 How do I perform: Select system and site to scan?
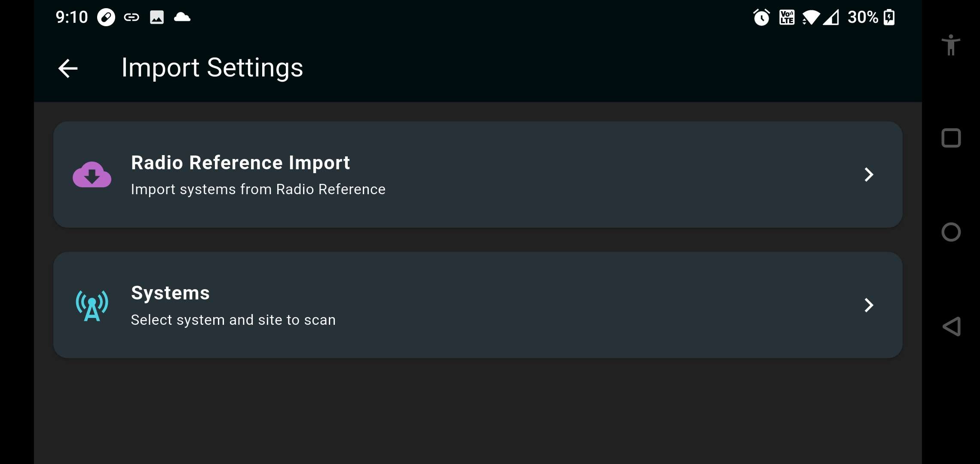tap(233, 319)
